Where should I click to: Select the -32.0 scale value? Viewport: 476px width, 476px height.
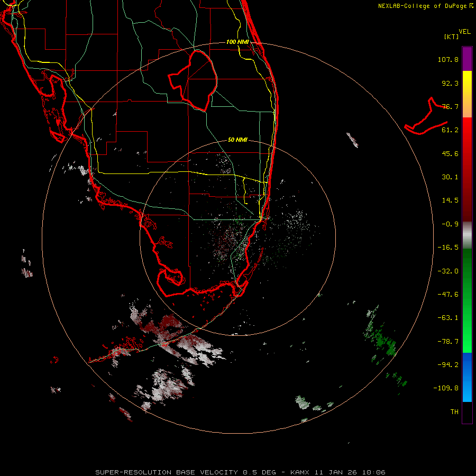click(448, 271)
